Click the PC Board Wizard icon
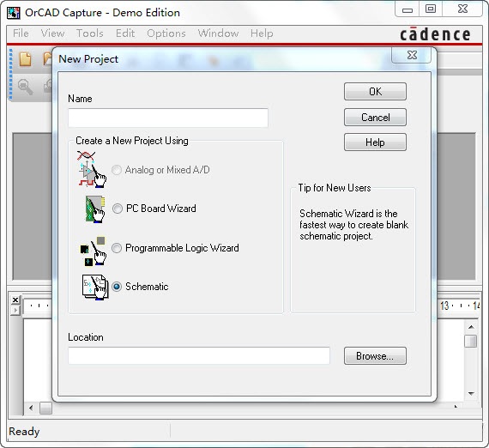489x448 pixels. click(x=95, y=209)
